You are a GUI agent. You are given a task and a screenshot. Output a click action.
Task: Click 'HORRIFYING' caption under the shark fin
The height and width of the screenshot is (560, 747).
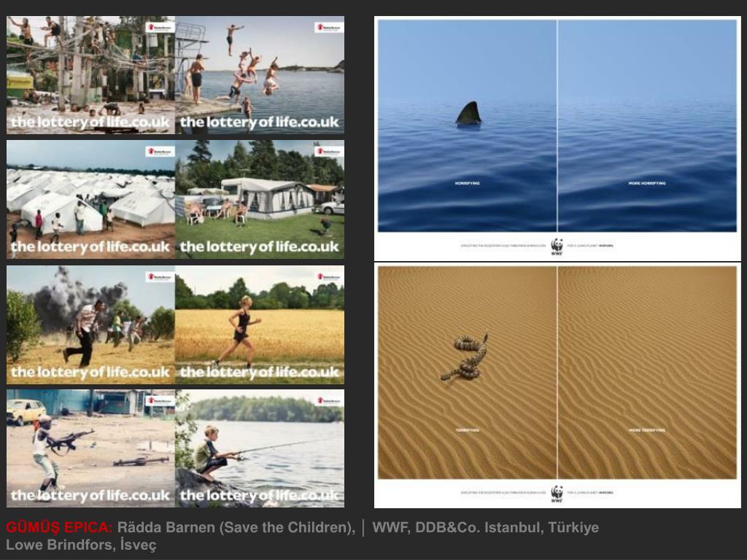click(x=467, y=183)
